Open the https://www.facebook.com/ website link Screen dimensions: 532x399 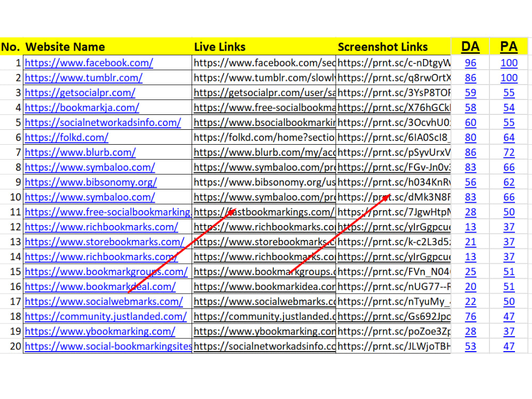click(89, 63)
